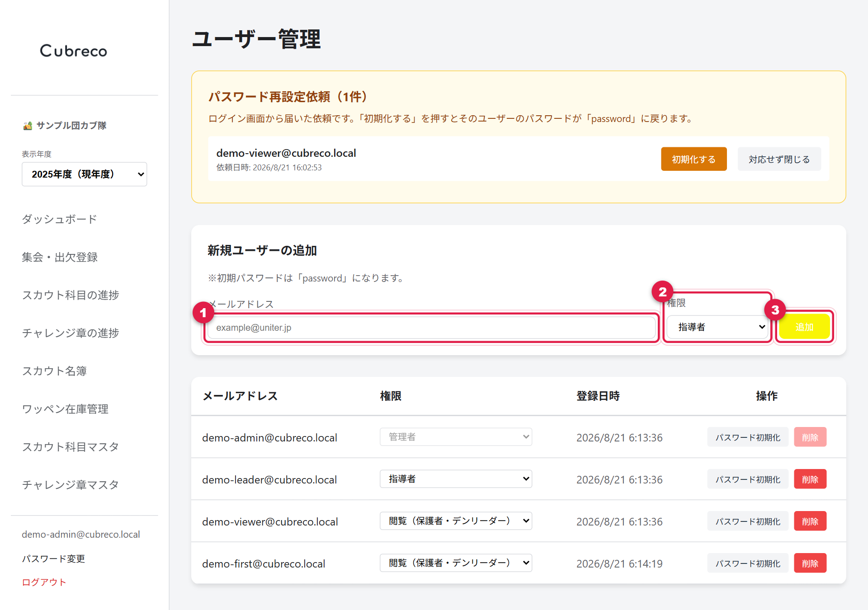Click the date 2026/8/21 6:14:19
The image size is (868, 610).
pyautogui.click(x=619, y=564)
